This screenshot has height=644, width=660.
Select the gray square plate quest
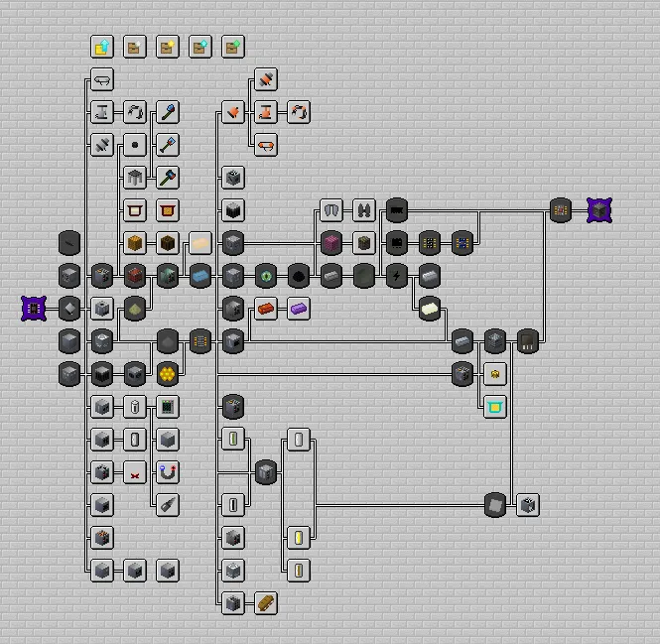point(495,505)
